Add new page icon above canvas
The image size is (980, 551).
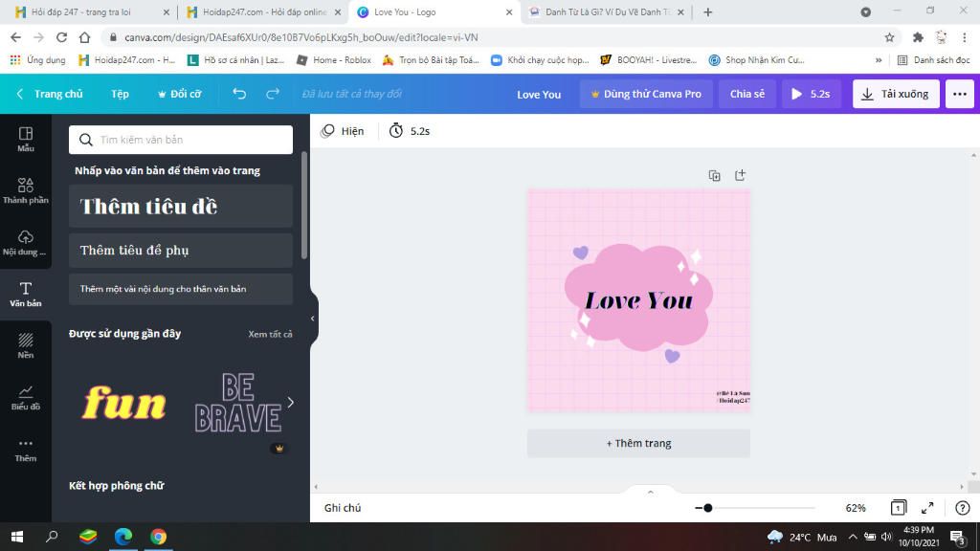click(740, 176)
